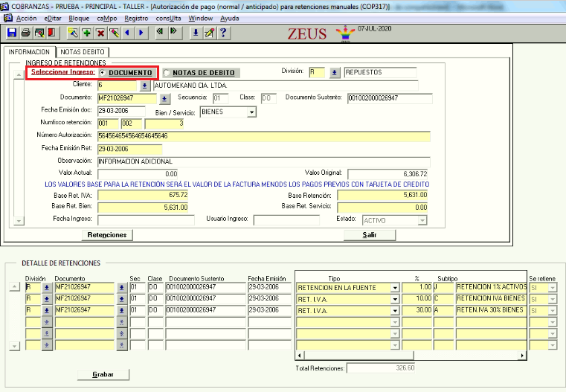Switch to the NOTAS DEBITO tab
Viewport: 566px width, 392px height.
82,51
